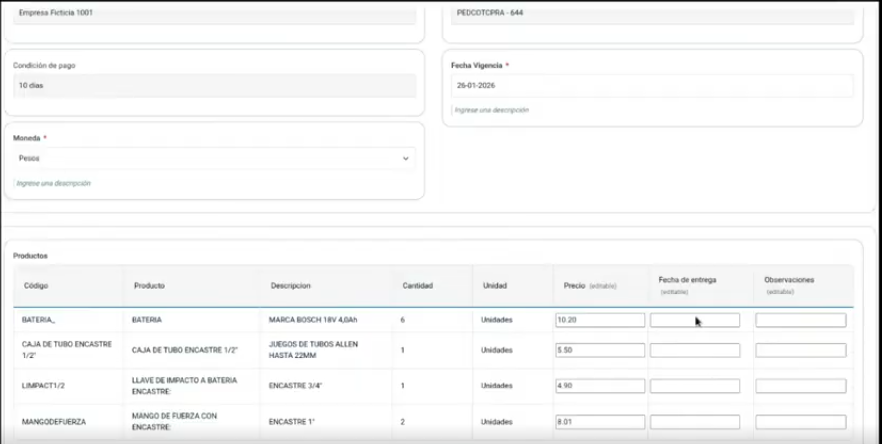
Task: Set delivery date for Caja de Tubo Encastre
Action: 695,351
